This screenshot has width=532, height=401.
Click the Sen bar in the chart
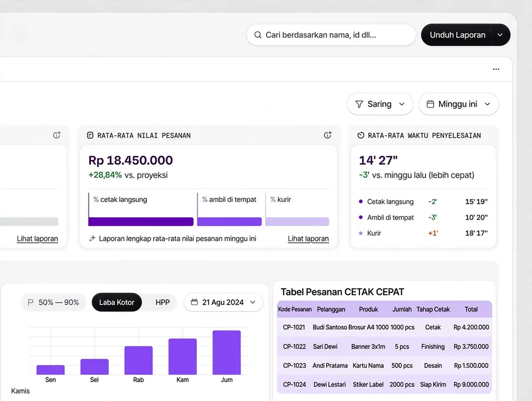click(51, 370)
